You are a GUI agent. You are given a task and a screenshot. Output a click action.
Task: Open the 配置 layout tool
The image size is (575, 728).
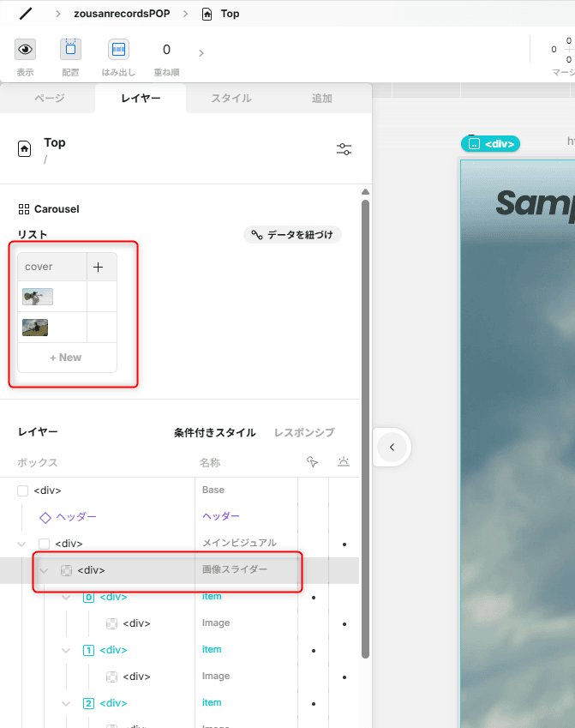coord(70,50)
